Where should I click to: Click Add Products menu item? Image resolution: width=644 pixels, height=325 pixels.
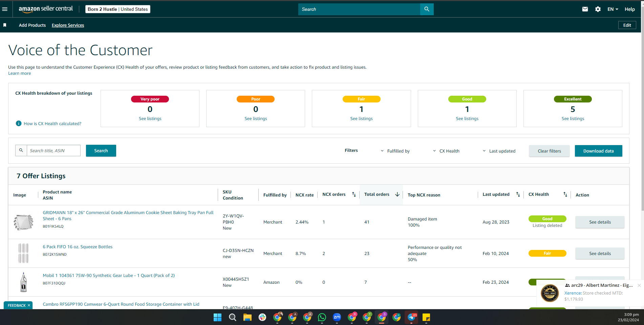click(x=32, y=25)
